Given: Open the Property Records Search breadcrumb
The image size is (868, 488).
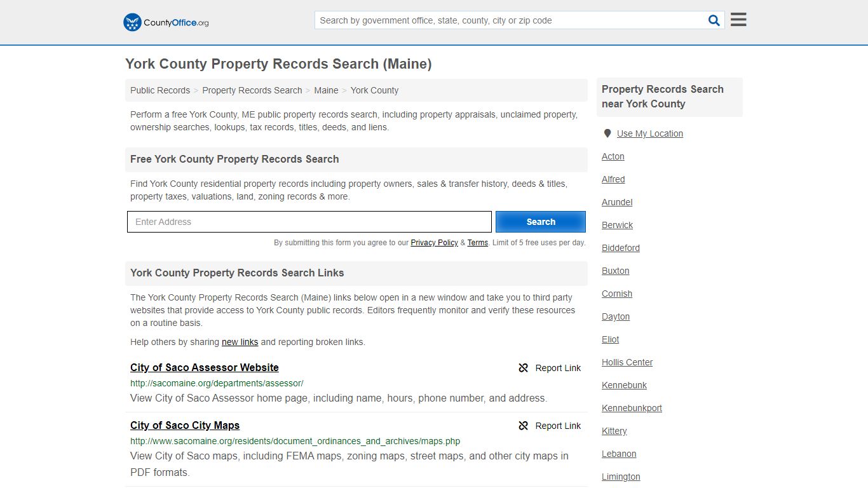Looking at the screenshot, I should coord(252,90).
